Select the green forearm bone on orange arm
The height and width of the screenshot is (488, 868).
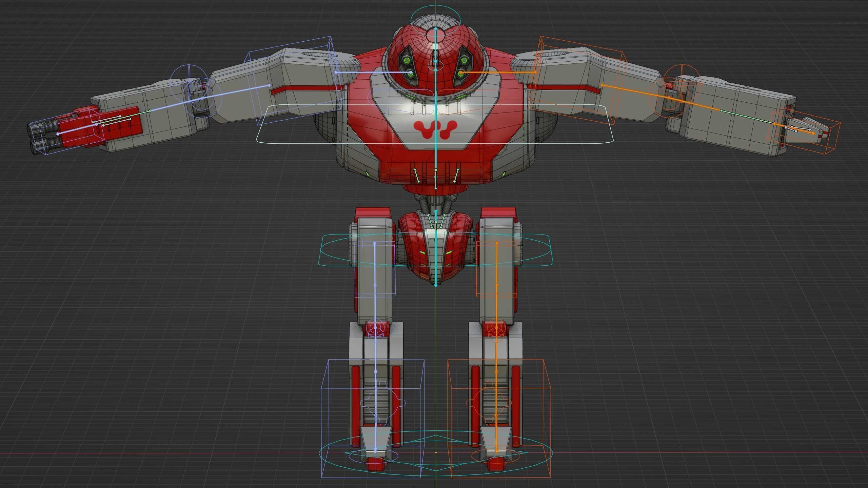coord(748,117)
